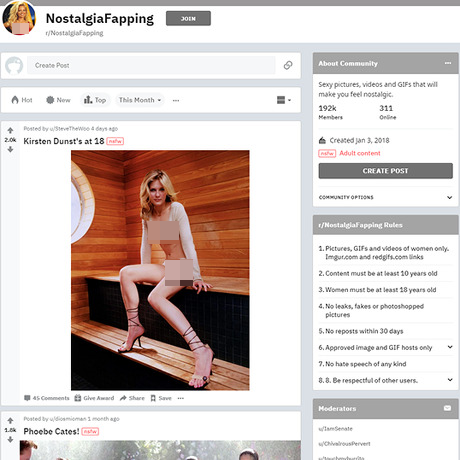
Task: Click the link attachment icon in Create Post
Action: [x=288, y=65]
